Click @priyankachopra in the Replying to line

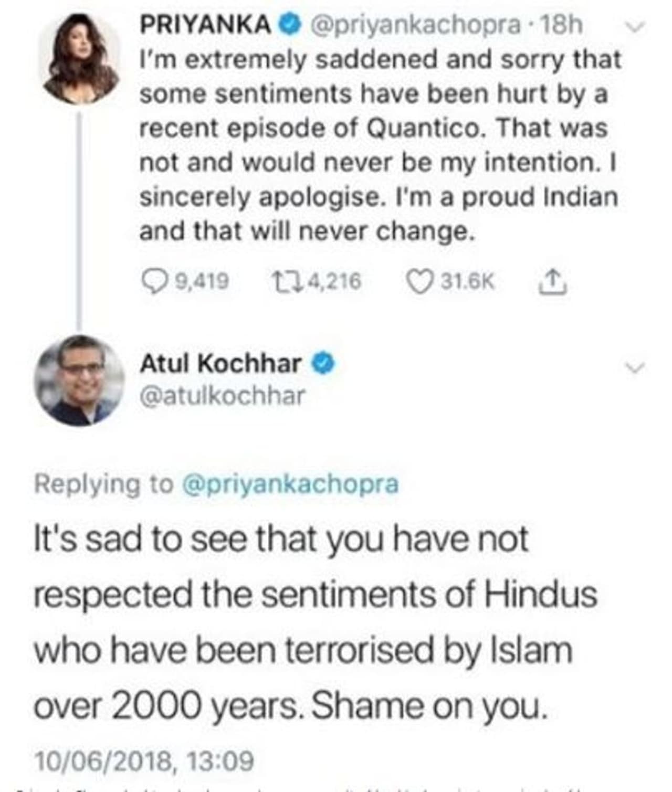pos(290,483)
